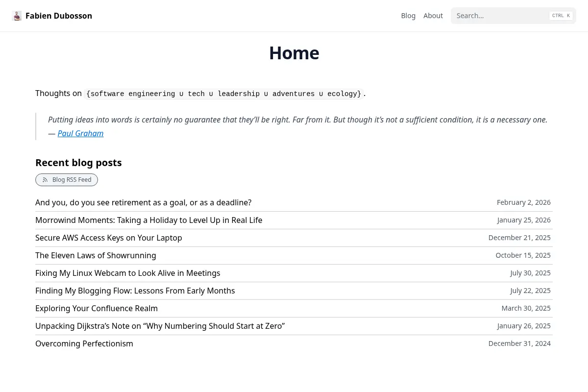Open the Overcoming Perfectionism post
The image size is (588, 392).
(84, 343)
